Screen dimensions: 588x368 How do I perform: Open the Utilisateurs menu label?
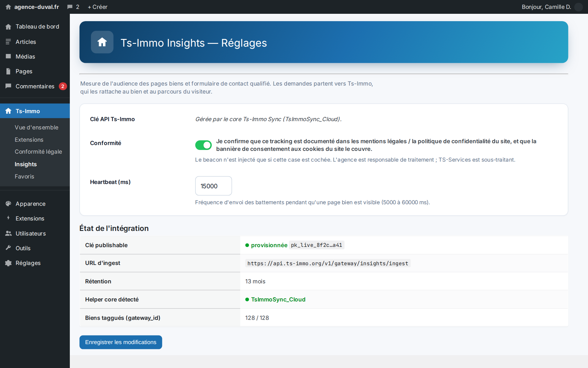31,233
